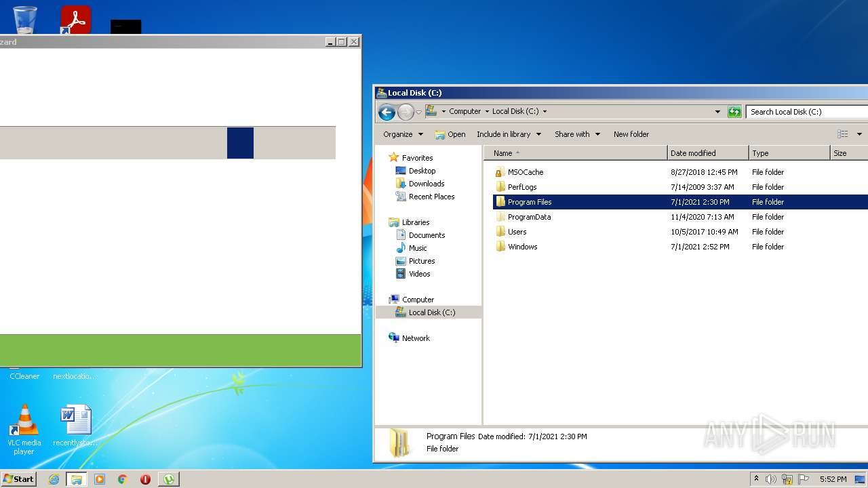Expand the arrow after Computer in address bar
Image resolution: width=868 pixels, height=488 pixels.
pos(487,112)
